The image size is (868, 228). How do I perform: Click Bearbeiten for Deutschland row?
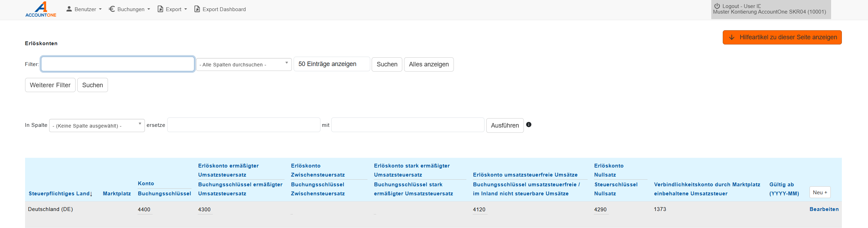824,209
